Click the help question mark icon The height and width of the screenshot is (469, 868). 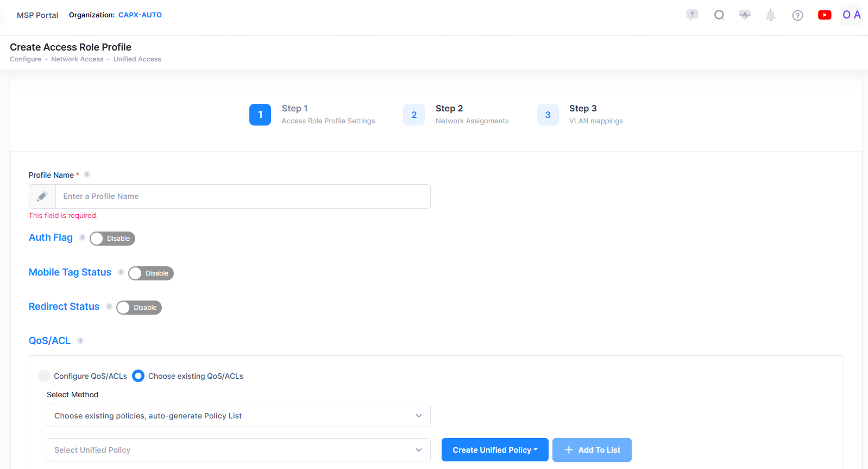click(x=797, y=15)
